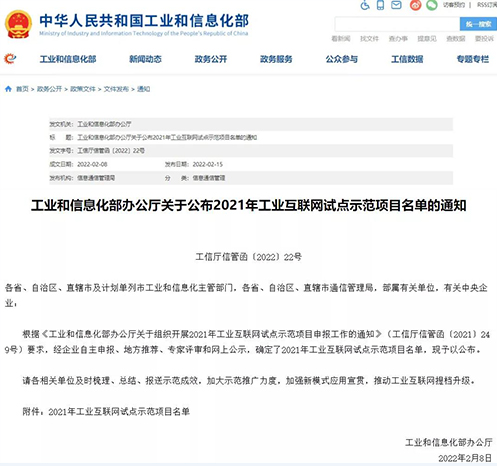
Task: Select 政务服务 in the navigation bar
Action: click(276, 59)
